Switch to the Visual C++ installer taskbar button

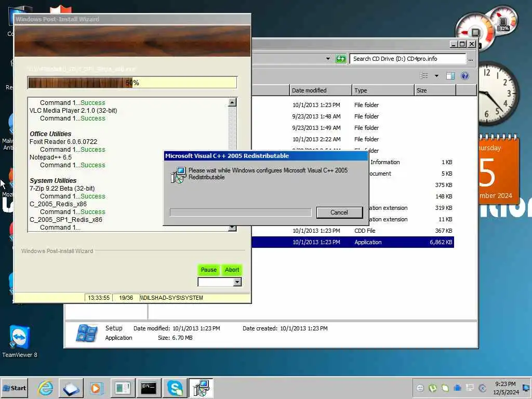click(x=201, y=388)
